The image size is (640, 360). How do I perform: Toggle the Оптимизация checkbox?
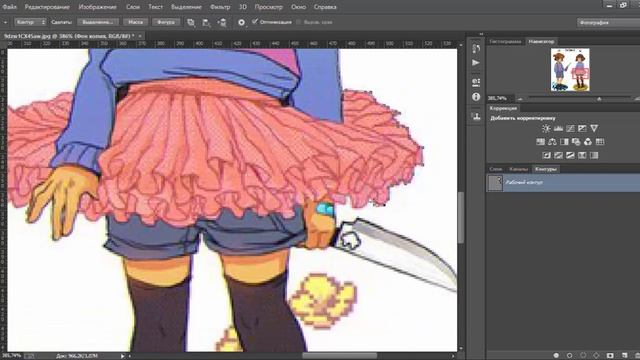pyautogui.click(x=255, y=22)
